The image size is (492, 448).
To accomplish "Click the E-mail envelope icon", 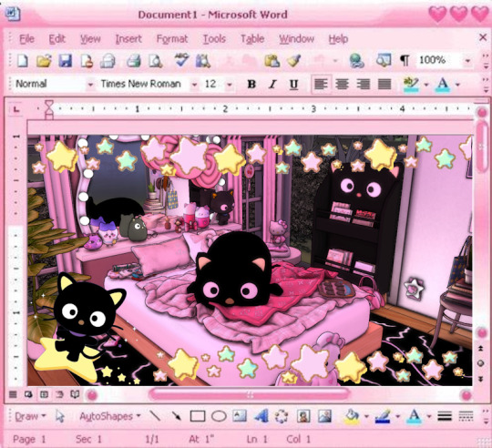I will click(x=108, y=61).
